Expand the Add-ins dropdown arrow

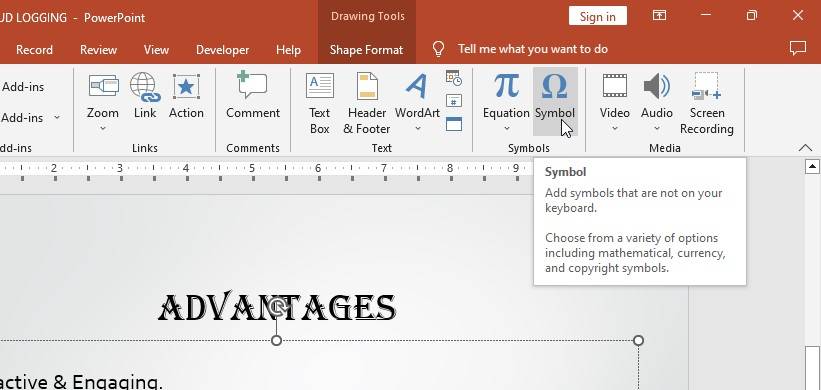coord(57,118)
